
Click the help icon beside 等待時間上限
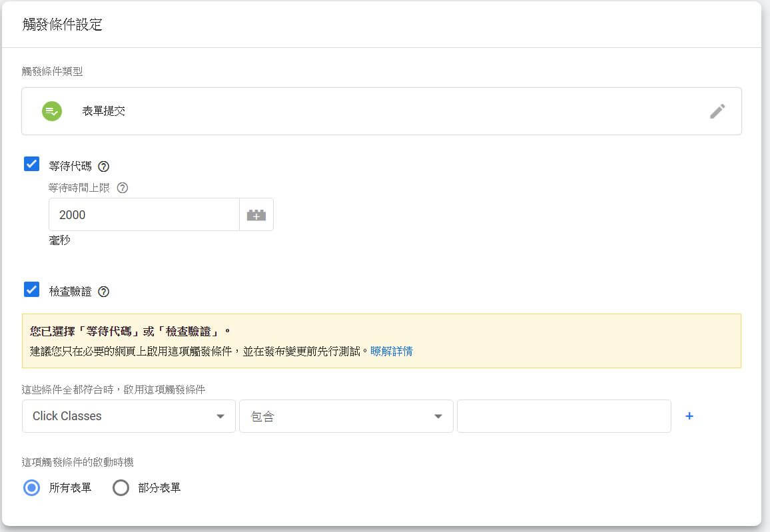click(x=123, y=188)
